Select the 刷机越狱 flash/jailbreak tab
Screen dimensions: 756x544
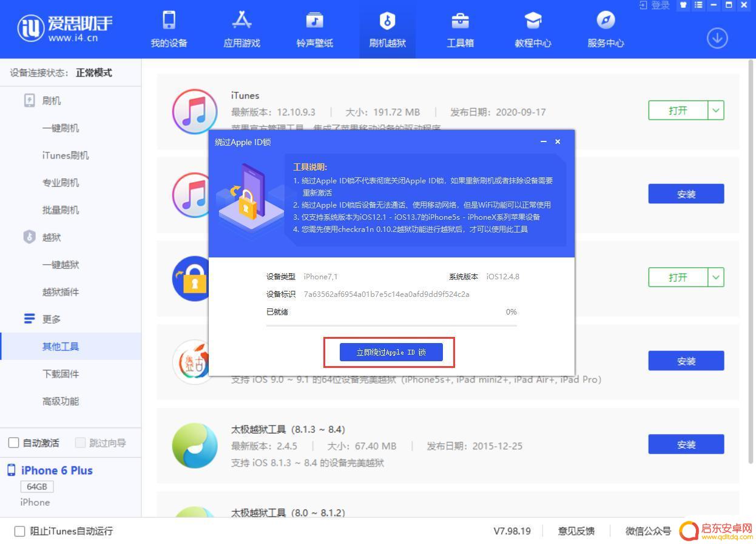[387, 30]
